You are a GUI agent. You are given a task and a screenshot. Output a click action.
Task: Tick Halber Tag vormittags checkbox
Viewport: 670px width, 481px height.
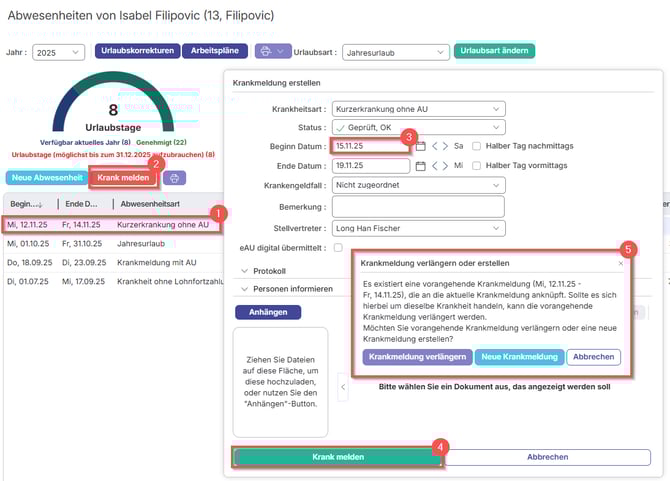point(477,166)
